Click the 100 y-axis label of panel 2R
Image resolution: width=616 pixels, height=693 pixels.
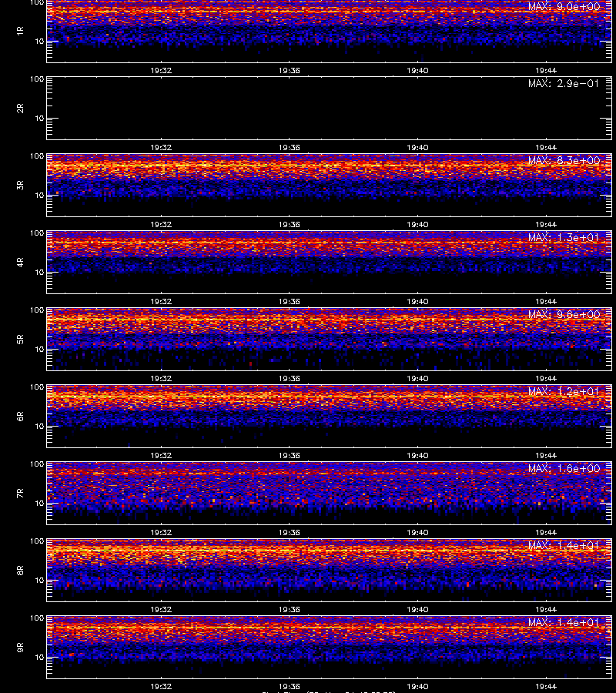click(37, 79)
